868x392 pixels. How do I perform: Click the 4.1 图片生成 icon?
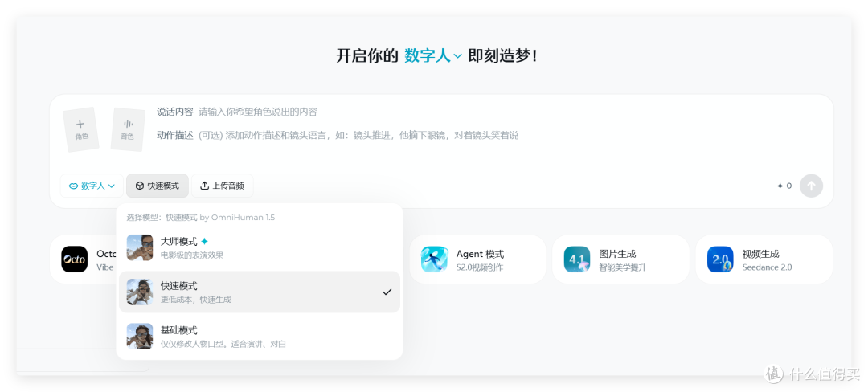tap(577, 259)
